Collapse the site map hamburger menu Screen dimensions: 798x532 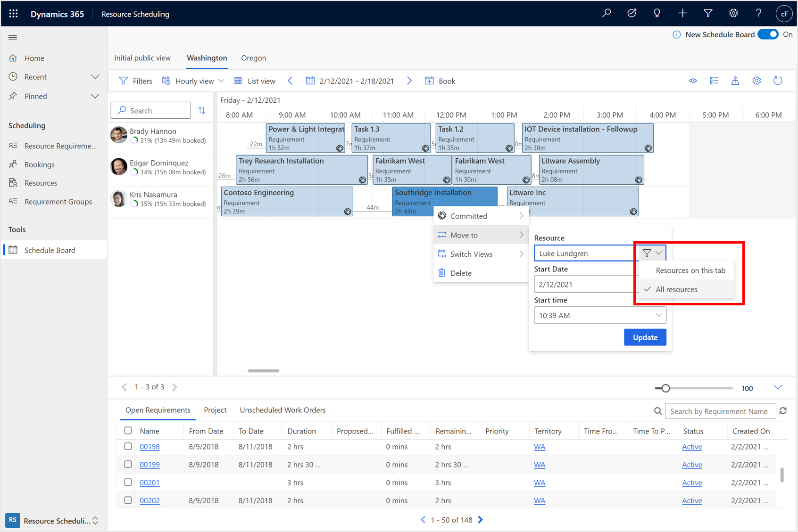13,37
